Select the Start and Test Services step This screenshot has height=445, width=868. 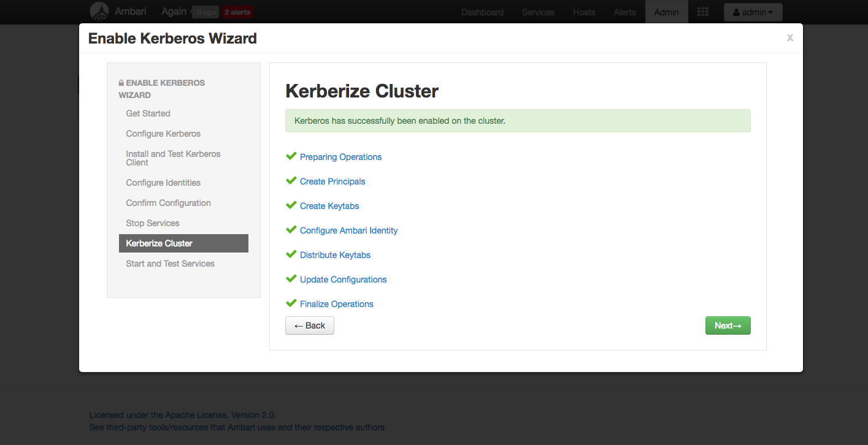click(x=170, y=263)
